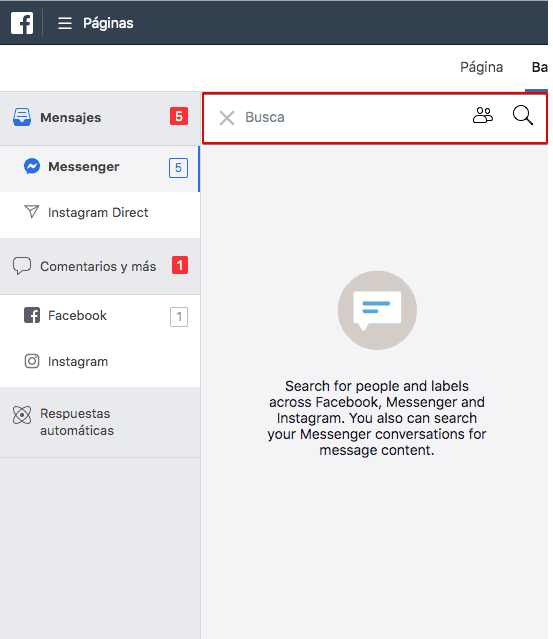Screen dimensions: 553x639
Task: Click the blue 5 counter beside Messenger
Action: (178, 168)
